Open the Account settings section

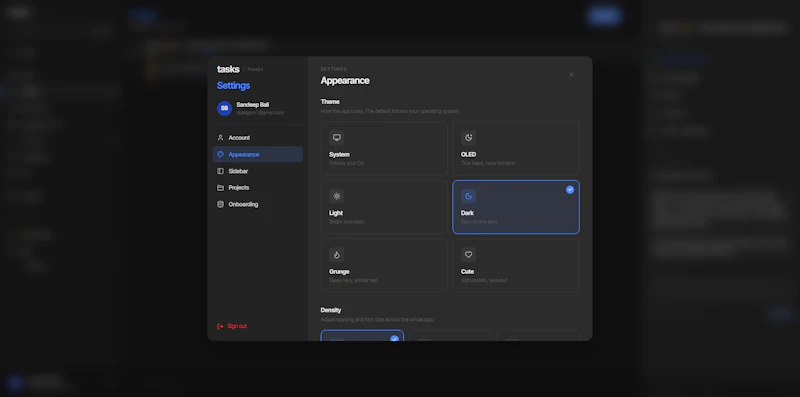pos(257,138)
